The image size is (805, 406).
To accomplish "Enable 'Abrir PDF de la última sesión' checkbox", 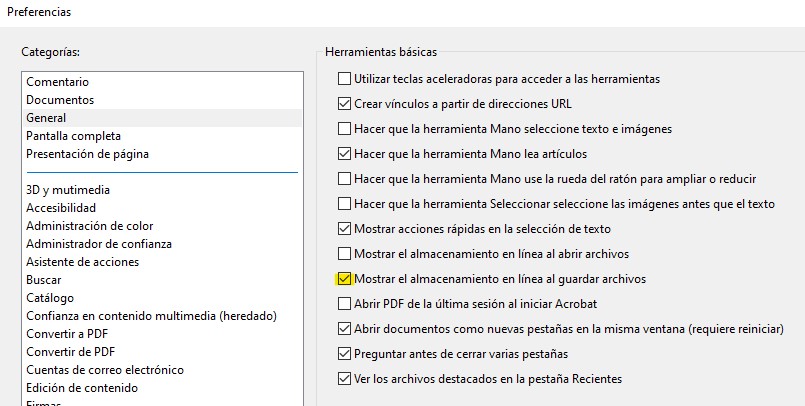I will click(x=345, y=303).
